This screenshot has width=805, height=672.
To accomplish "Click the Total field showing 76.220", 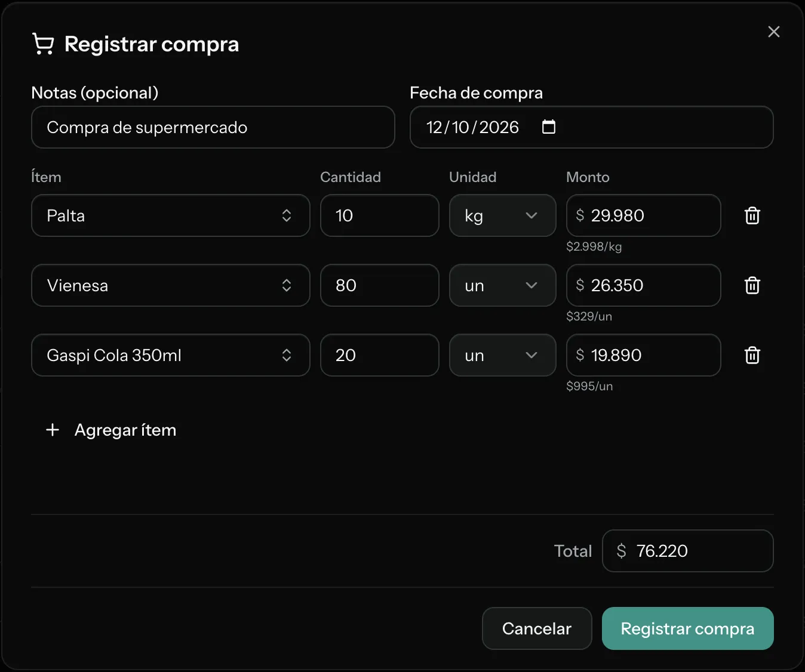I will (688, 551).
